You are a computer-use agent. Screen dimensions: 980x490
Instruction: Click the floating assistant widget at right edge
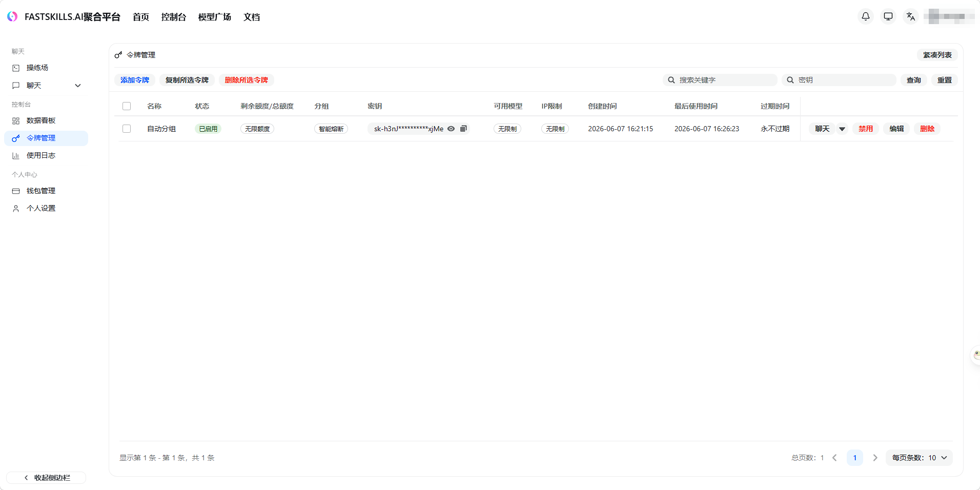tap(976, 355)
